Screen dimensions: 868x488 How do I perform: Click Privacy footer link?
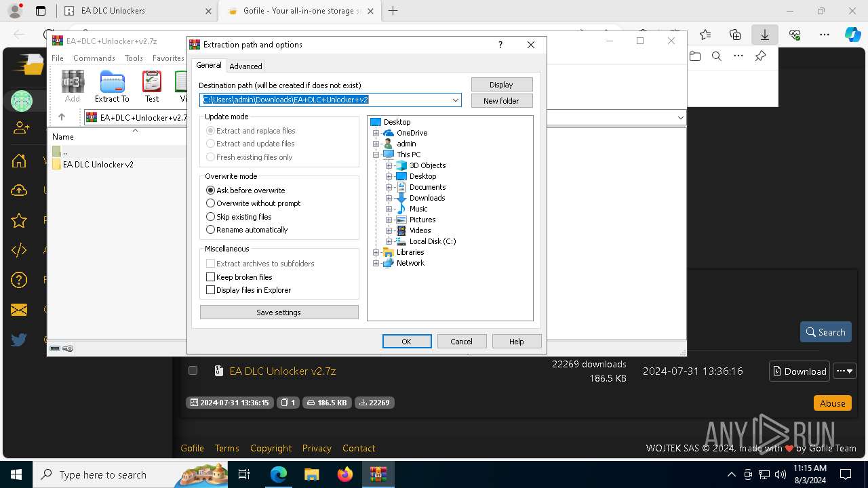(317, 448)
